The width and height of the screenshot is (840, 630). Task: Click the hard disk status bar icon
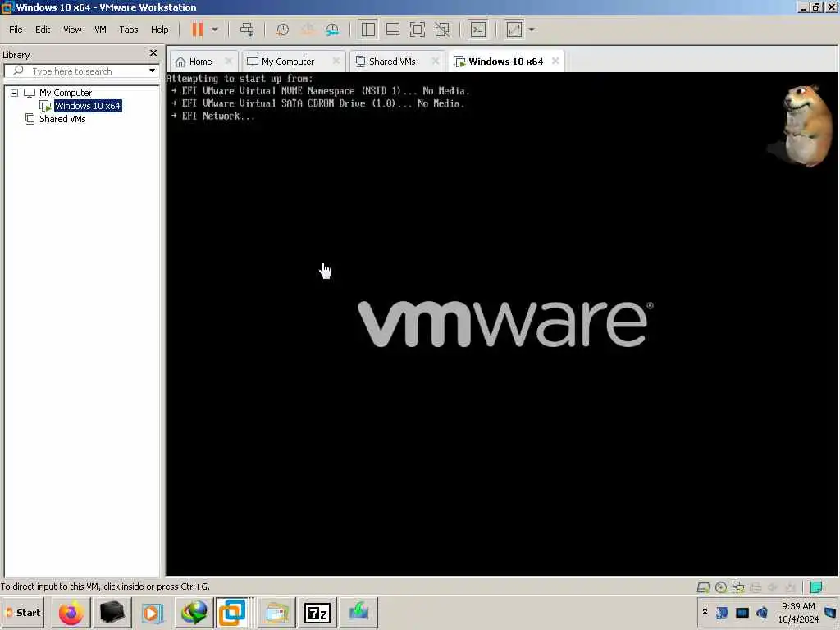703,587
